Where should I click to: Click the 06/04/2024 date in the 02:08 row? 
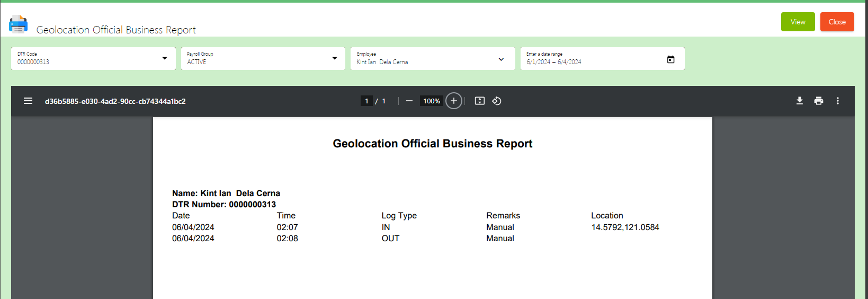coord(193,239)
